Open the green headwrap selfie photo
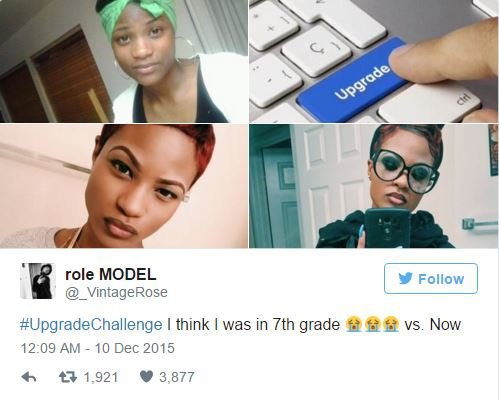Viewport: 499px width, 400px height. pyautogui.click(x=124, y=61)
